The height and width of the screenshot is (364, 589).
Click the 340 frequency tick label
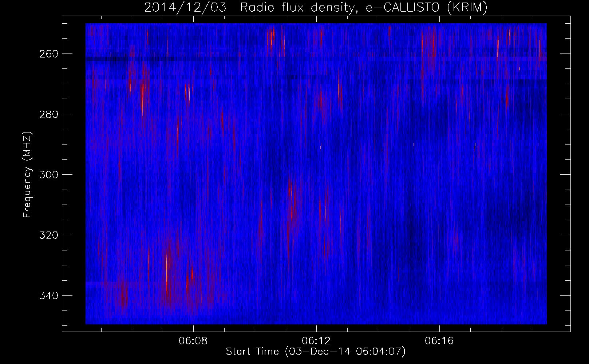point(48,296)
